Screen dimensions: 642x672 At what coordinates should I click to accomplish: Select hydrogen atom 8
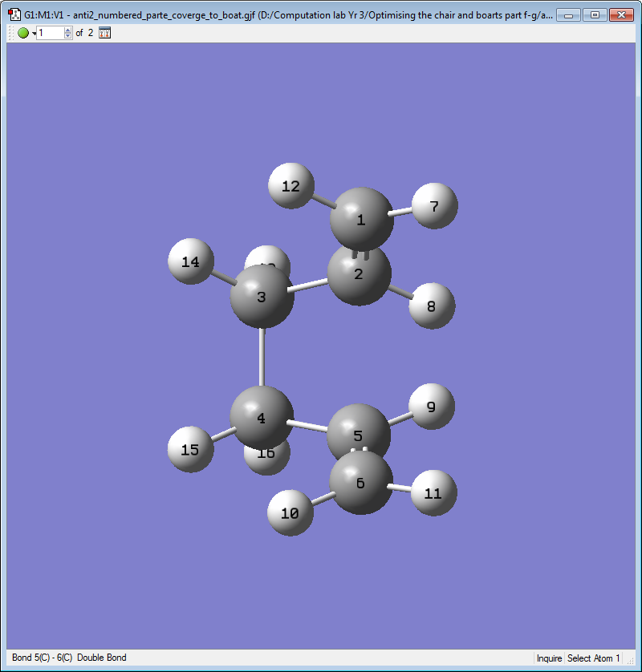[432, 306]
